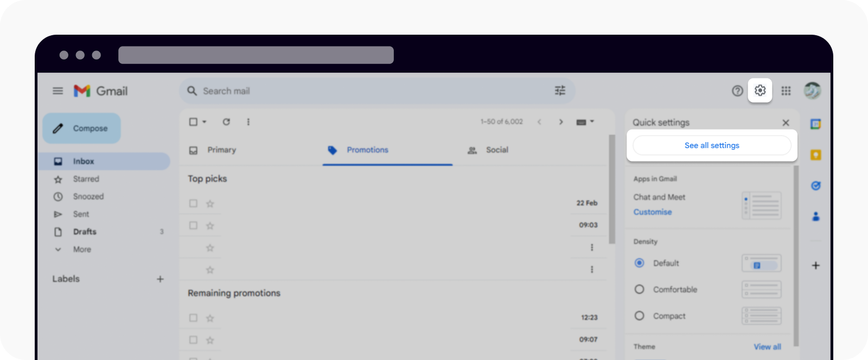Click the magnifier search icon
The image size is (868, 360).
coord(192,91)
